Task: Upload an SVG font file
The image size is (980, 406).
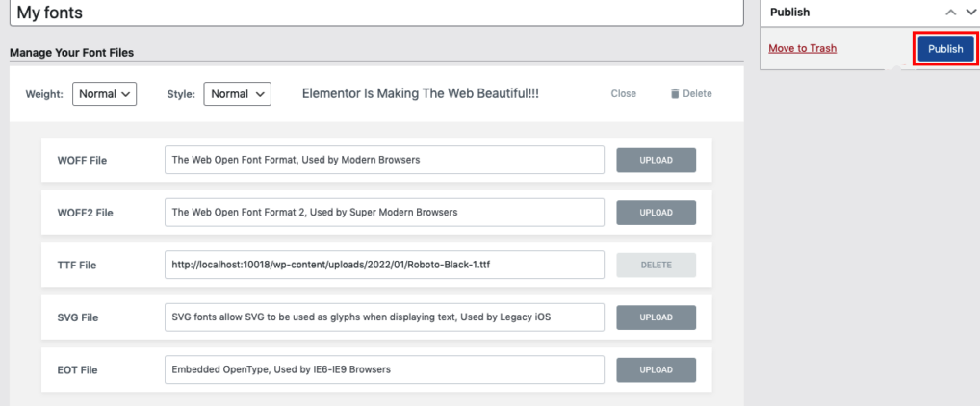Action: (x=656, y=317)
